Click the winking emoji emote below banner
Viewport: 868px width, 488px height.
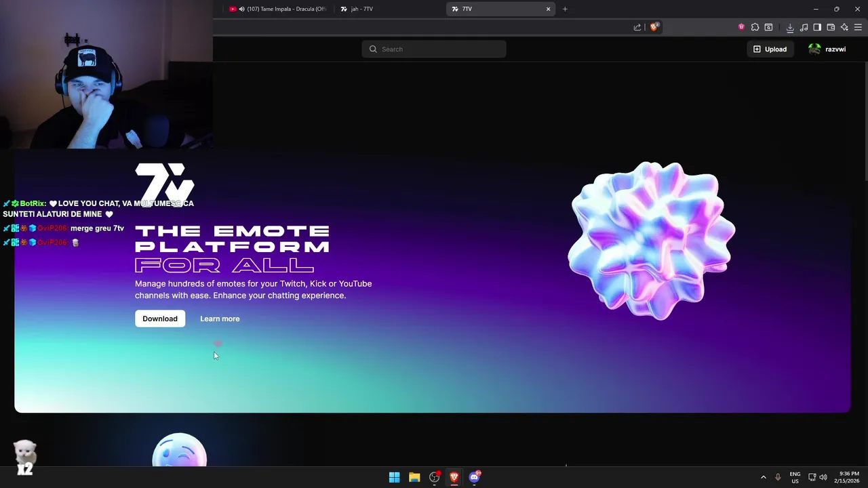click(x=180, y=450)
